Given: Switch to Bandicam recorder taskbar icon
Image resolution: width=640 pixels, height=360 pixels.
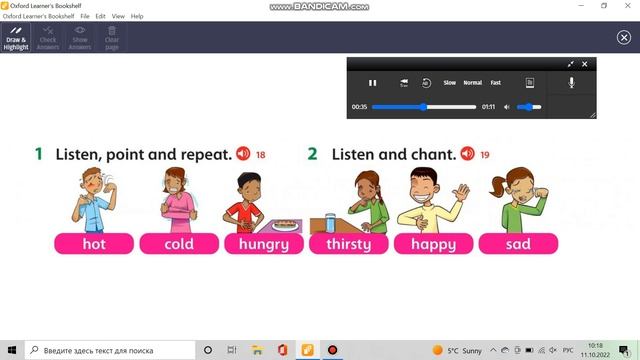Looking at the screenshot, I should pyautogui.click(x=332, y=350).
